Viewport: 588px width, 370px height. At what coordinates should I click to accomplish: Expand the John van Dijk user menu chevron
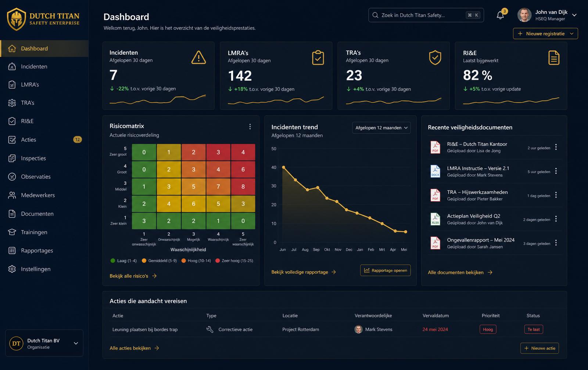(574, 15)
